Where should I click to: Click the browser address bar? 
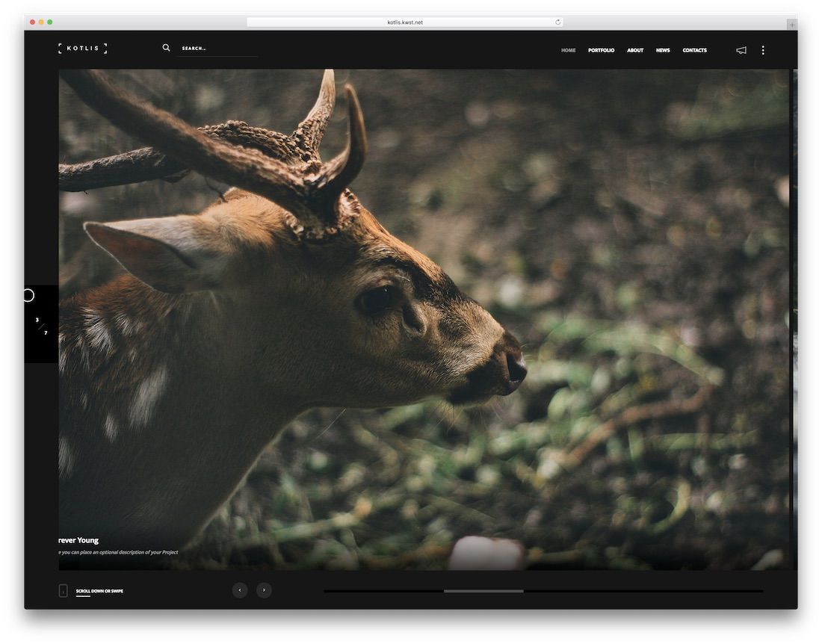[x=405, y=22]
